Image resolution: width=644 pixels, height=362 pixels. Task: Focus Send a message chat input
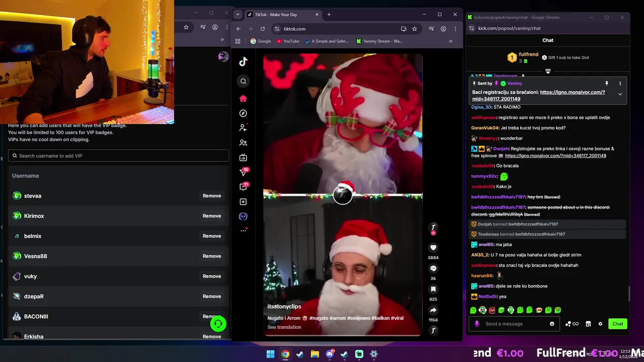coord(513,324)
